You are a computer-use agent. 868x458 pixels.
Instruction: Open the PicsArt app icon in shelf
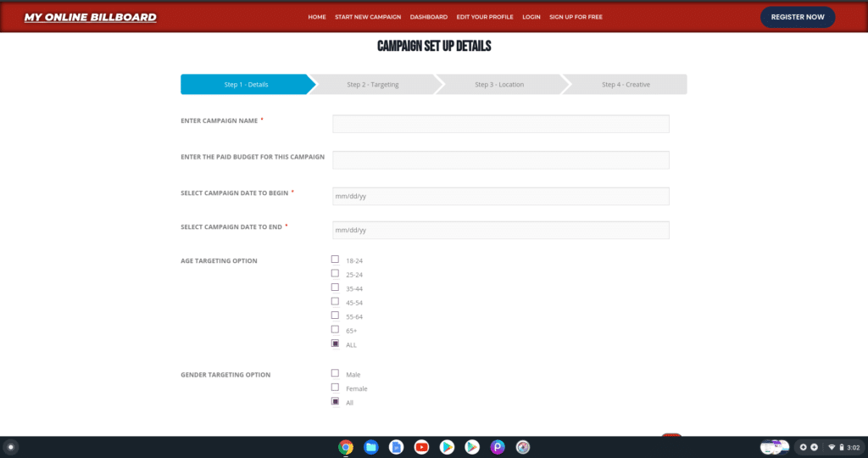497,447
